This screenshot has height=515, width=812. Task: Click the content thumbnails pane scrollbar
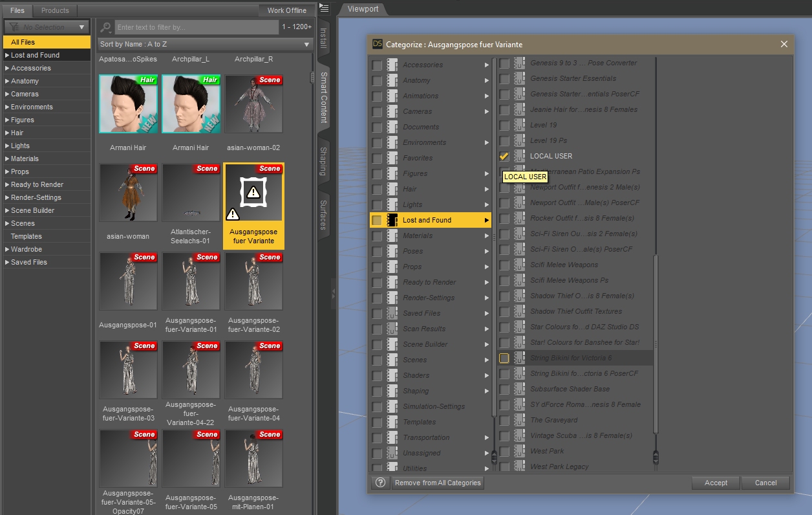click(312, 78)
